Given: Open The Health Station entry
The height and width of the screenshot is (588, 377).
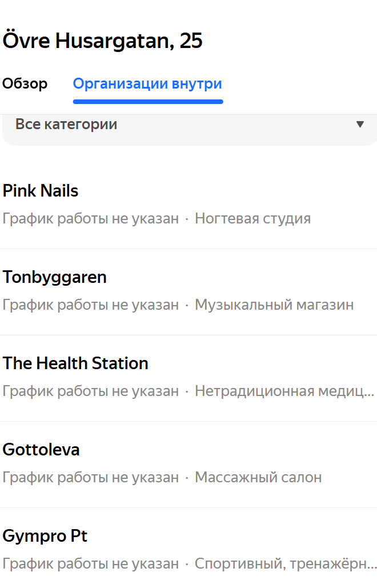Looking at the screenshot, I should tap(75, 363).
